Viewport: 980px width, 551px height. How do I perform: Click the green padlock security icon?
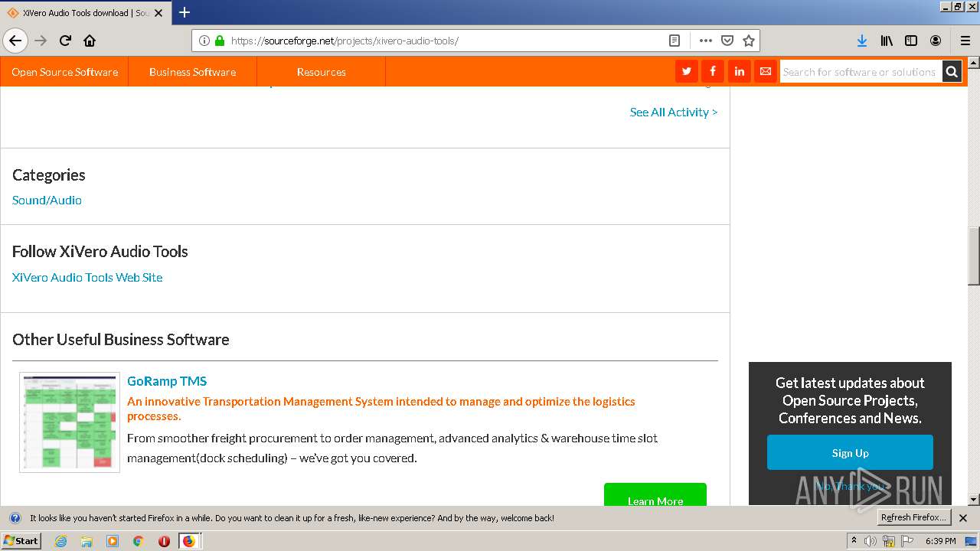click(220, 41)
